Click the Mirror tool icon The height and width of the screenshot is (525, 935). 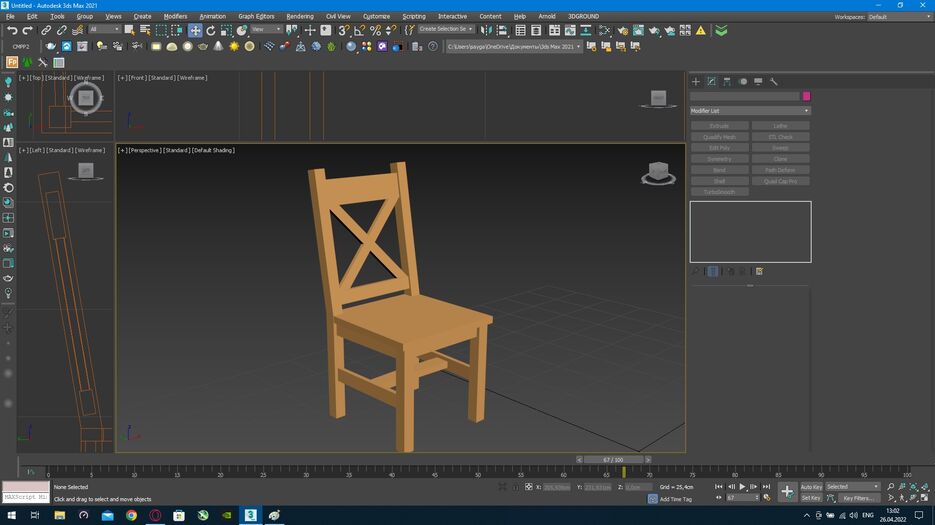pyautogui.click(x=487, y=30)
